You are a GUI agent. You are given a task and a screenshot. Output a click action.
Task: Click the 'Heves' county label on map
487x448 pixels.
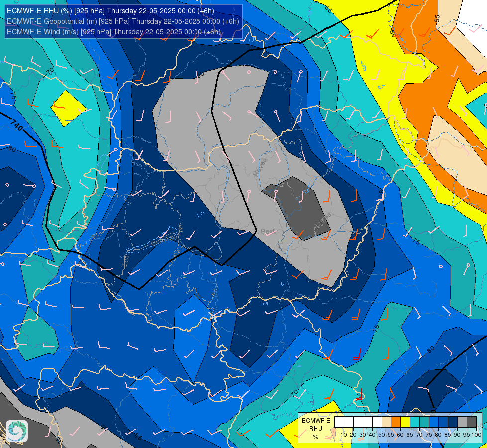(260, 168)
